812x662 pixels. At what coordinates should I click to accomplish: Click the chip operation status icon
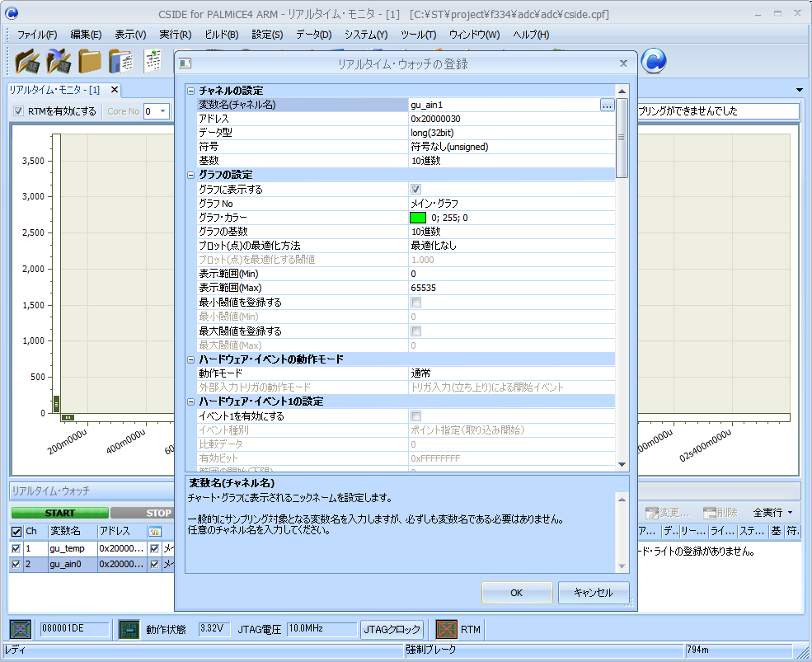[129, 629]
